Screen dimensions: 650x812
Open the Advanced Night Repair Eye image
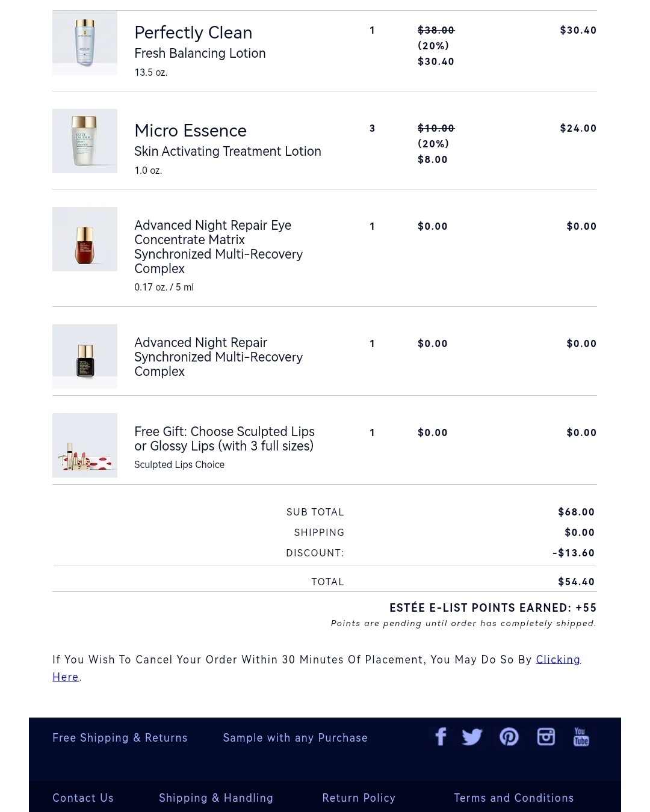pyautogui.click(x=85, y=239)
